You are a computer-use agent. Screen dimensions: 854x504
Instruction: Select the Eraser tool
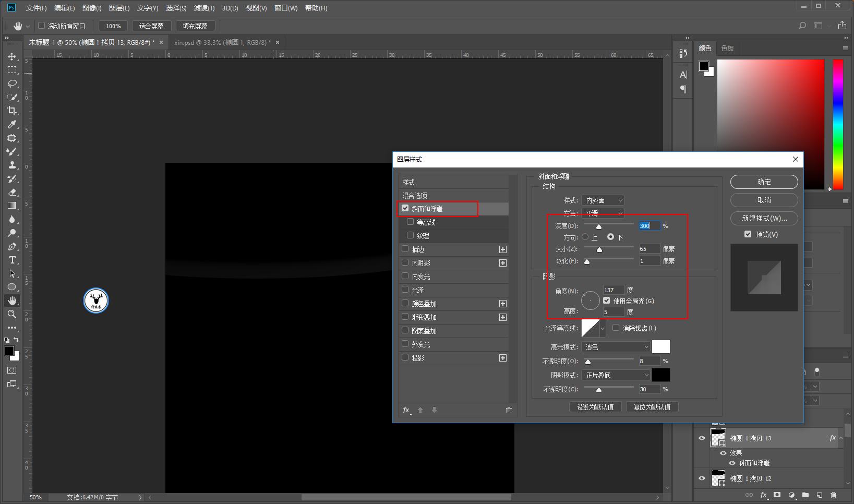coord(12,192)
